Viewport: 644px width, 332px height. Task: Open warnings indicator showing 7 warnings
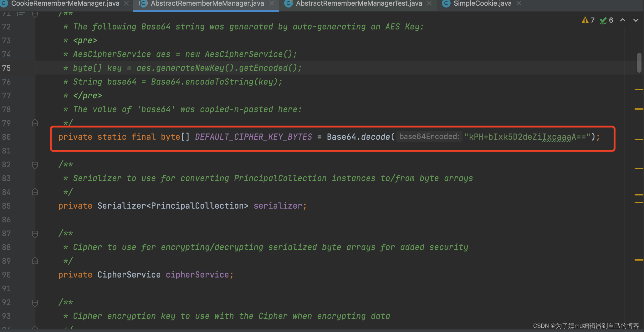(588, 20)
